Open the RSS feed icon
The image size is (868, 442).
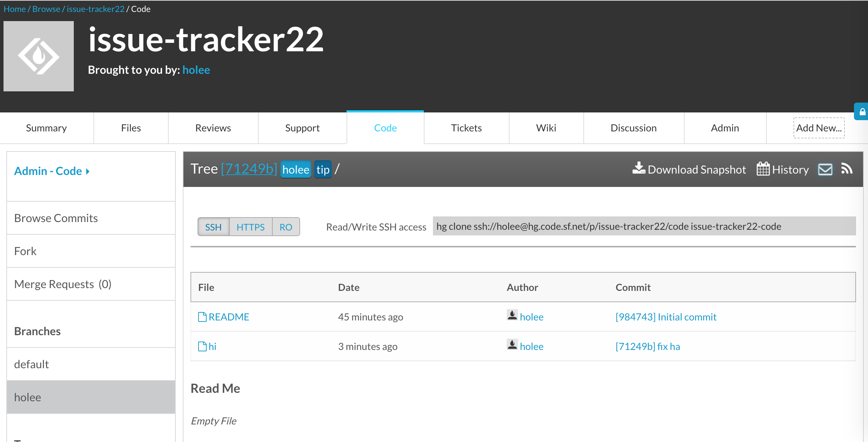[x=847, y=169]
